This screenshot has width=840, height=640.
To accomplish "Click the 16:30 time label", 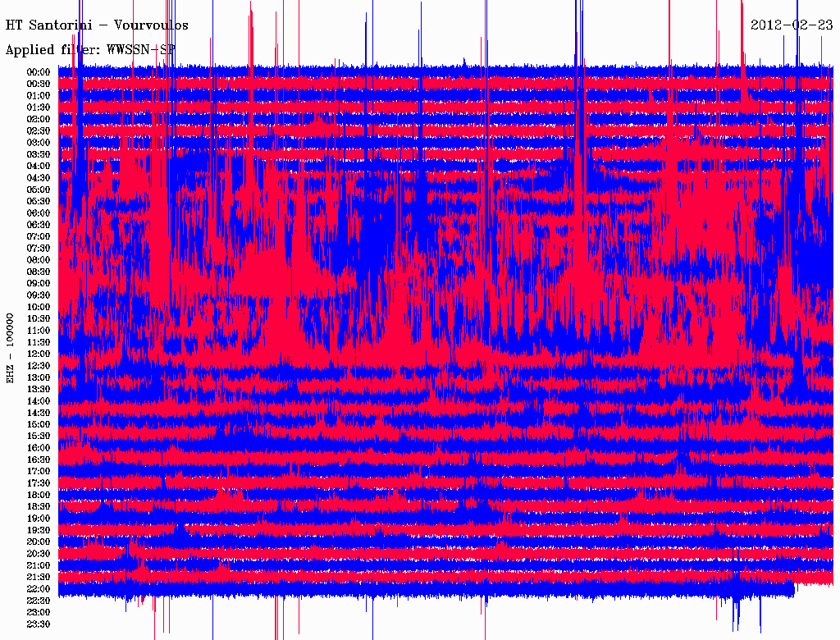I will coord(39,460).
